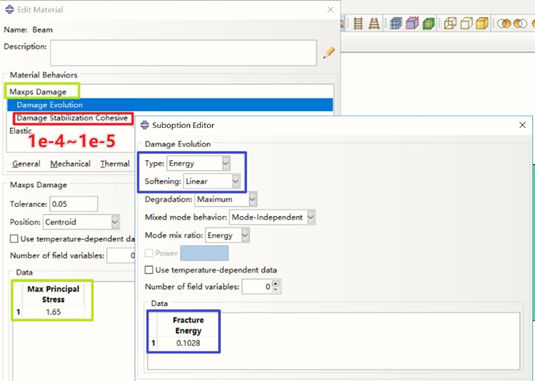535x381 pixels.
Task: Click the Fracture Energy cell 0.1028
Action: [188, 343]
